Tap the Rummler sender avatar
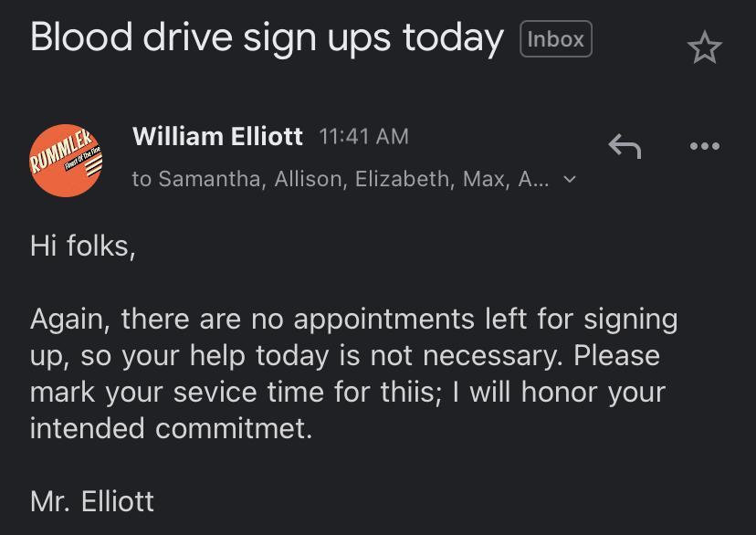The width and height of the screenshot is (756, 535). (x=65, y=160)
